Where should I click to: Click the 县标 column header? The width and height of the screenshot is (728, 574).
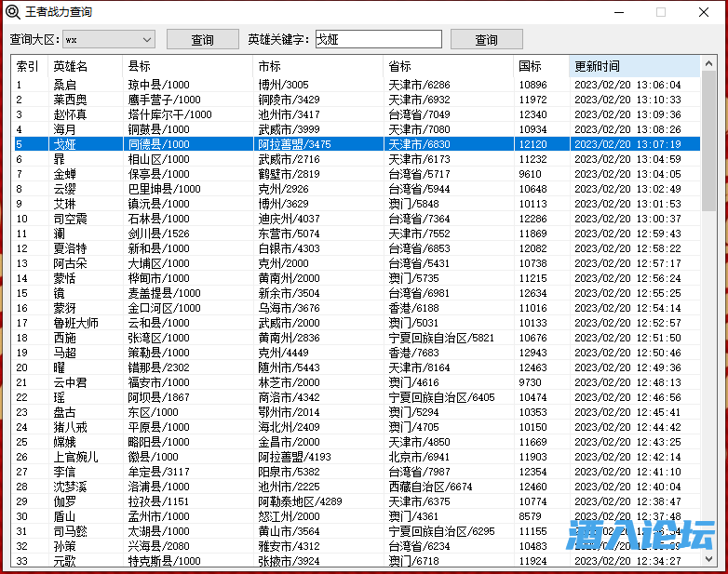click(187, 66)
